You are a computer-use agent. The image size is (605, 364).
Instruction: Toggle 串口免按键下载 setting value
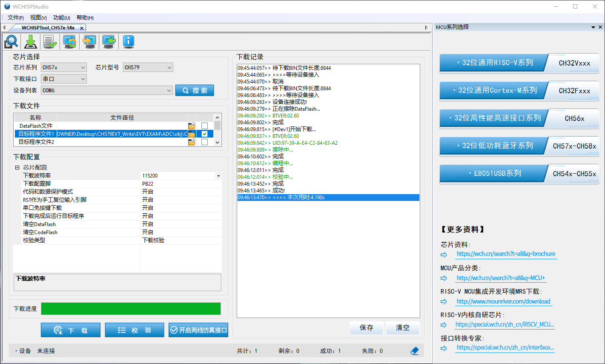tap(181, 208)
